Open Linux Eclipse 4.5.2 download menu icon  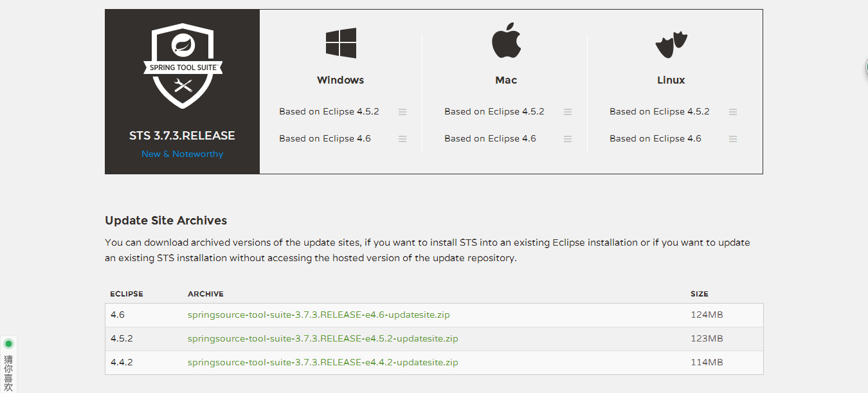733,112
